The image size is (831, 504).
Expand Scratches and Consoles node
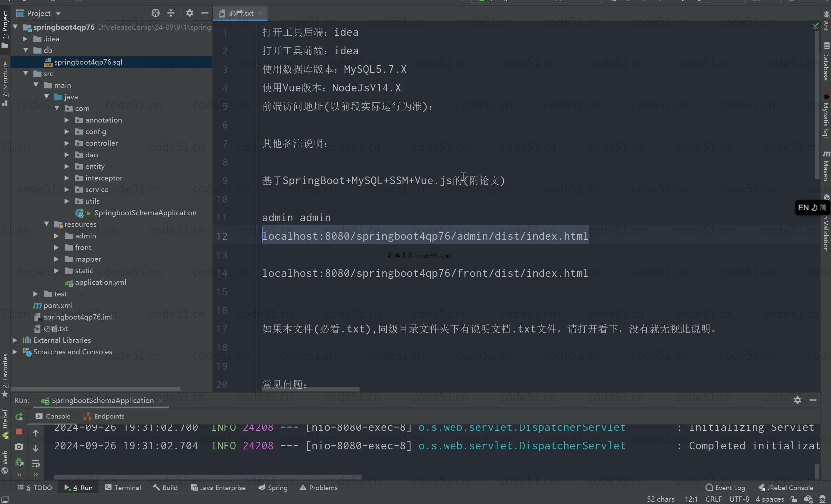coord(15,352)
